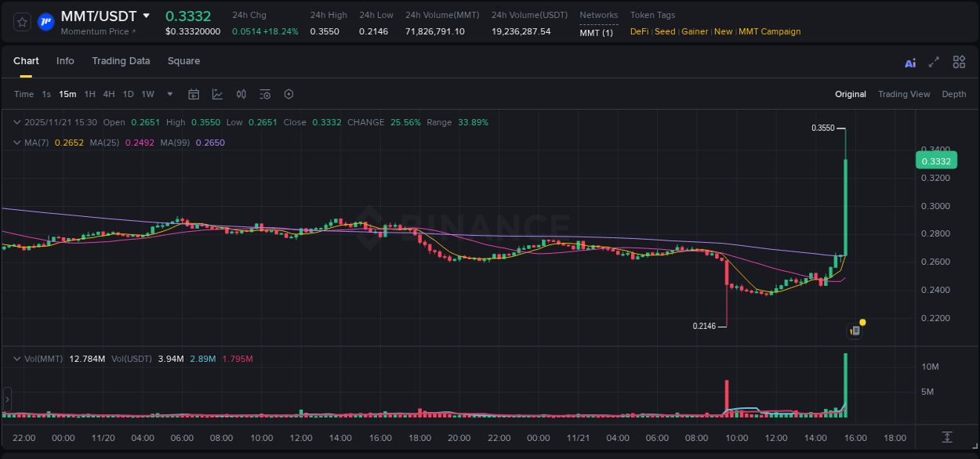Select the 1D timeframe
This screenshot has width=980, height=459.
pyautogui.click(x=128, y=94)
